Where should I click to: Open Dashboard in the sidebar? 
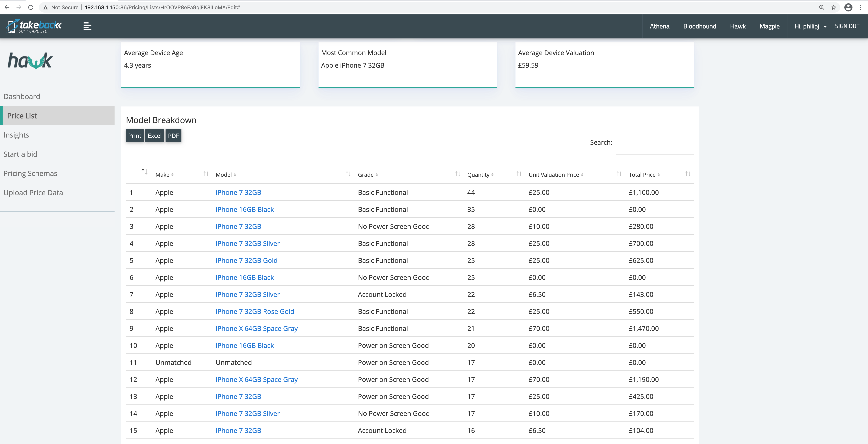[22, 96]
